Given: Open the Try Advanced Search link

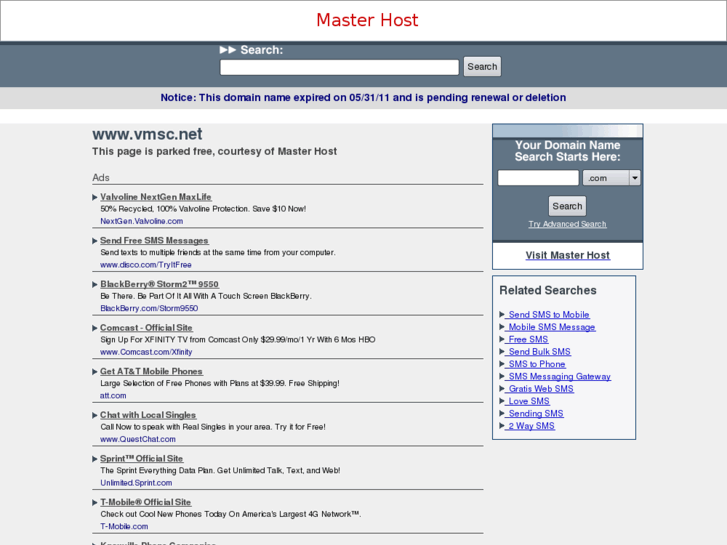Looking at the screenshot, I should click(x=567, y=224).
